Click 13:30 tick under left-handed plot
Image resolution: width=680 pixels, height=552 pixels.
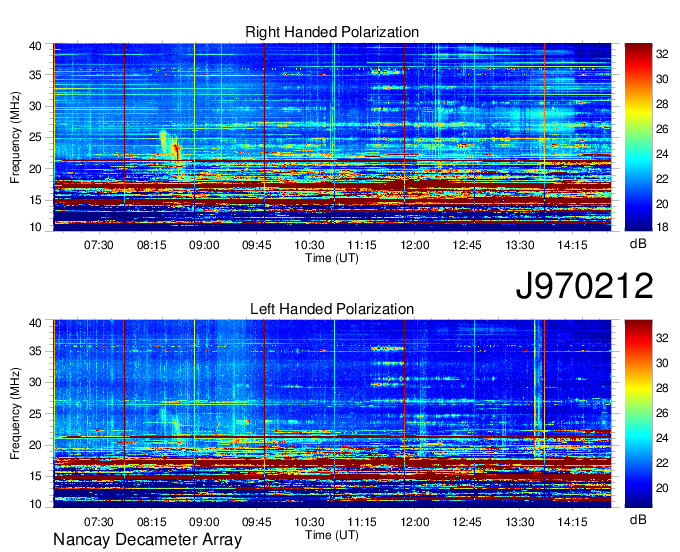point(520,522)
